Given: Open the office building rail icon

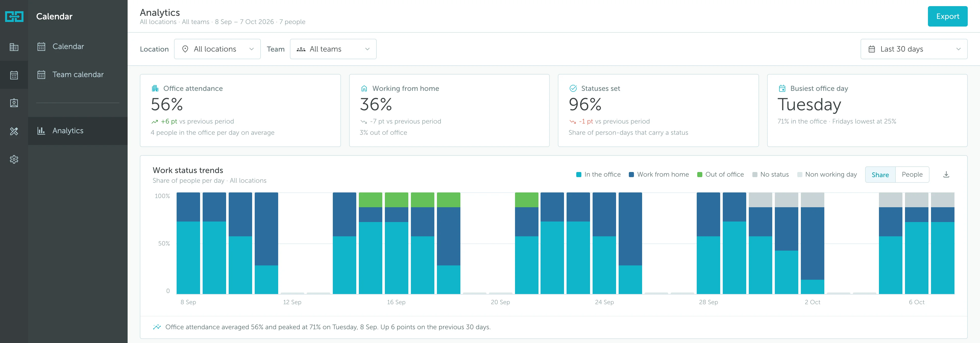Looking at the screenshot, I should coord(14,47).
